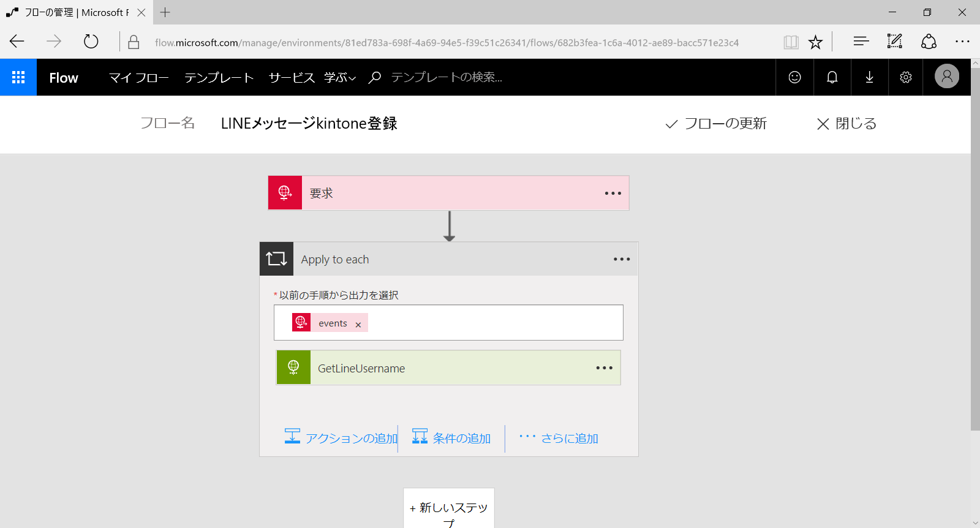This screenshot has width=980, height=528.
Task: Go forward with the browser forward arrow
Action: tap(54, 42)
